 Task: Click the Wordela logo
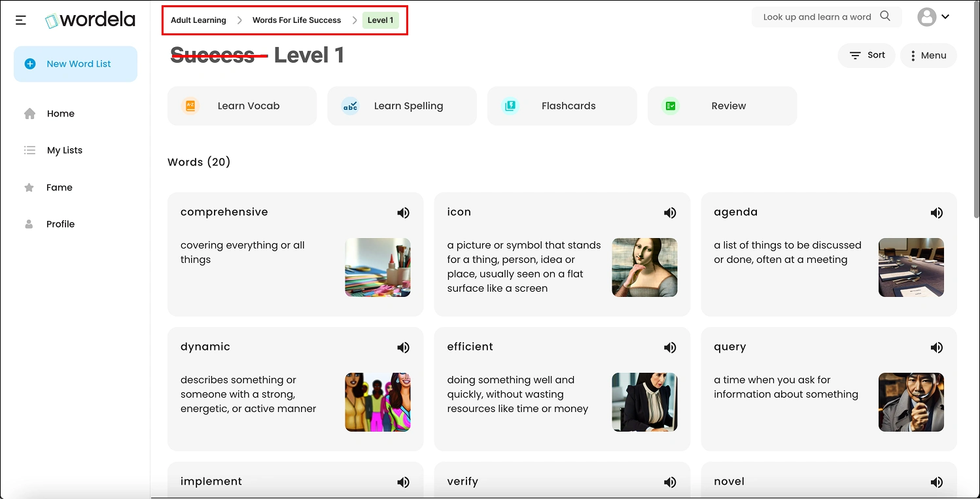pos(90,20)
